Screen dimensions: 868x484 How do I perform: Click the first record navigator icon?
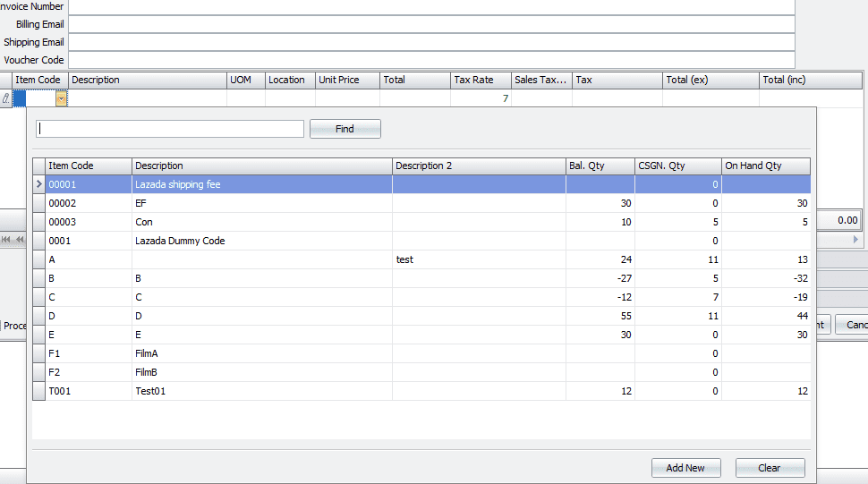point(6,239)
